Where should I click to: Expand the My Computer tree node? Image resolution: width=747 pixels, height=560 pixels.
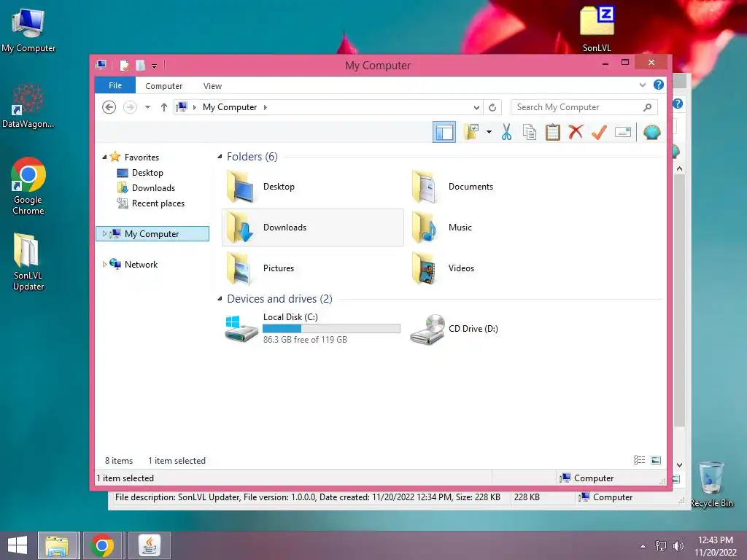coord(104,234)
